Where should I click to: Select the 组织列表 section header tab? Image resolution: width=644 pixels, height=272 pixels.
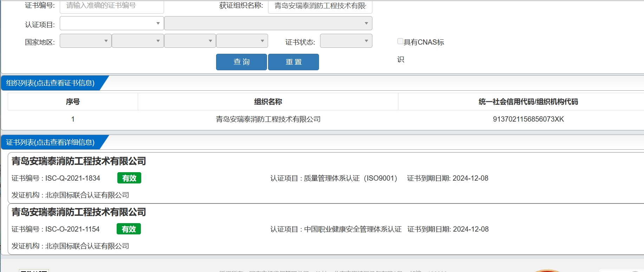pos(51,83)
